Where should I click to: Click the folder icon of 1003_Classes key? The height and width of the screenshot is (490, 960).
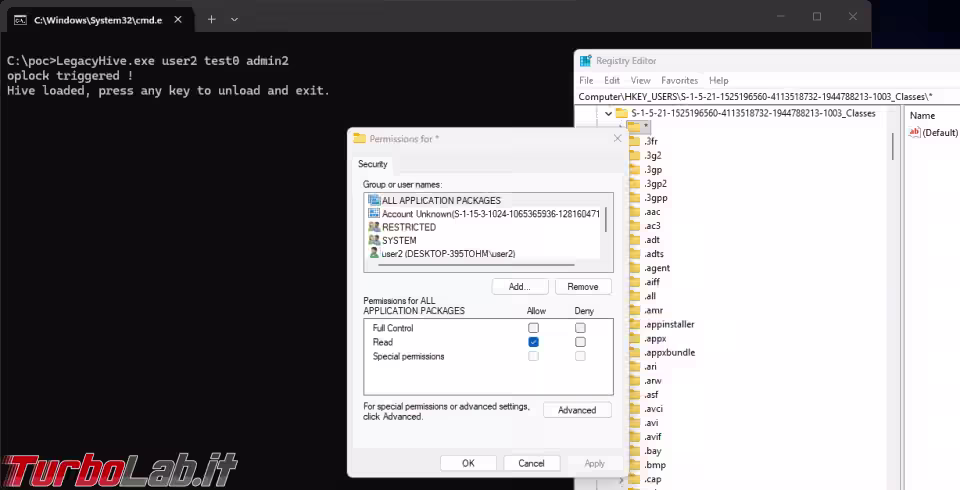622,113
